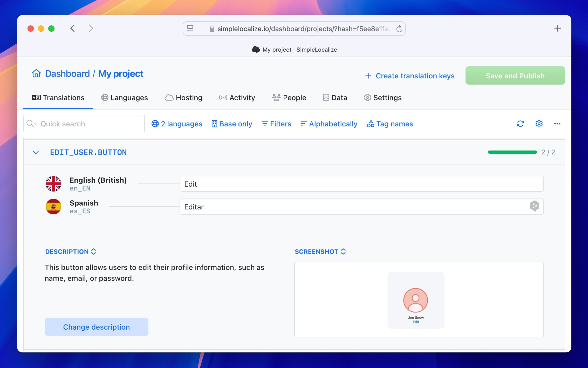Open editor settings gear icon
The height and width of the screenshot is (368, 588).
tap(539, 124)
